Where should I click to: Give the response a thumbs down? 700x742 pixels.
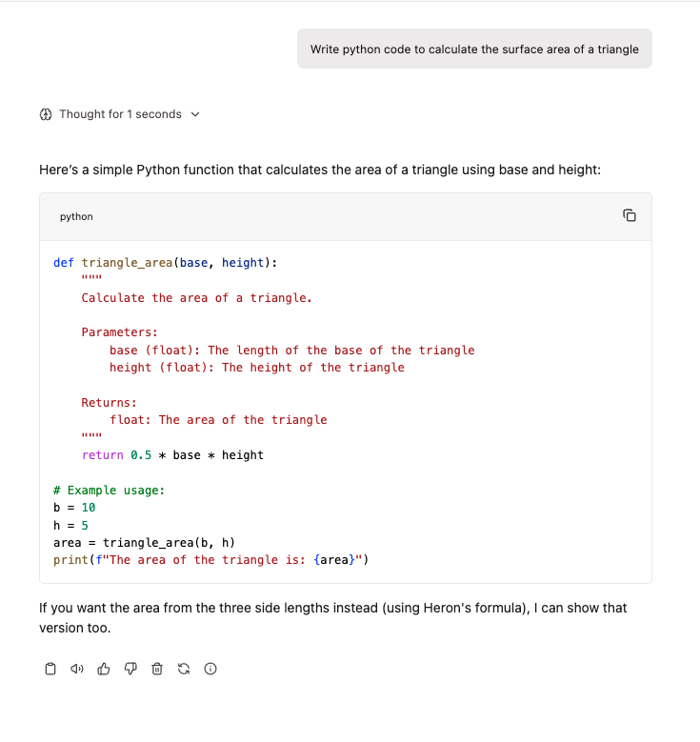[x=130, y=670]
